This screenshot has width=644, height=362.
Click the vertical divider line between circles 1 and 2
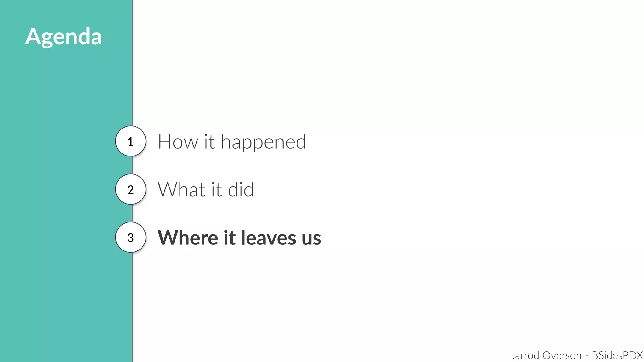tap(132, 165)
